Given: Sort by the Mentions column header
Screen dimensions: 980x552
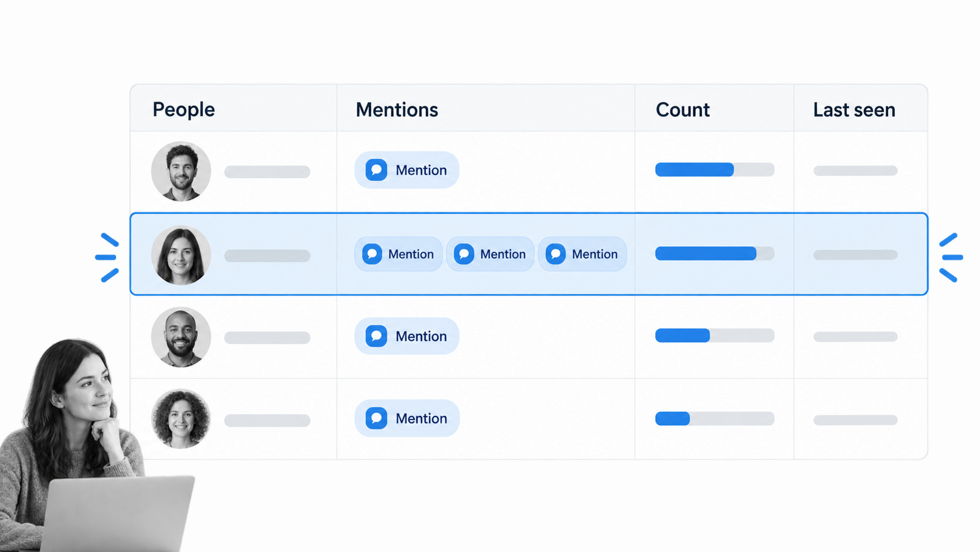Looking at the screenshot, I should [397, 110].
